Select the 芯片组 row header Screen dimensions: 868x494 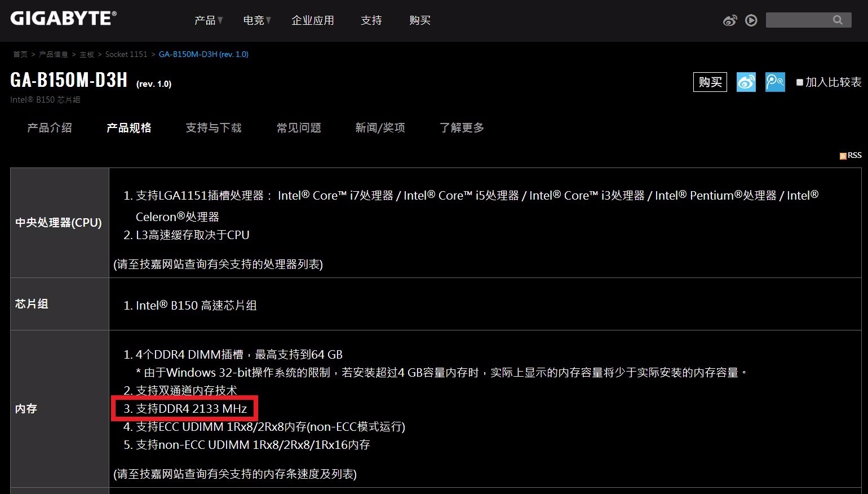tap(32, 304)
